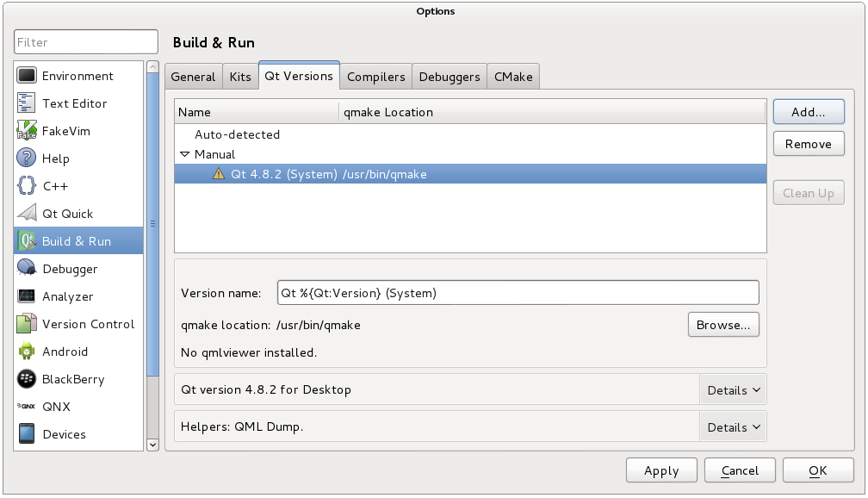Click the Help question mark icon
Image resolution: width=868 pixels, height=498 pixels.
click(x=27, y=158)
